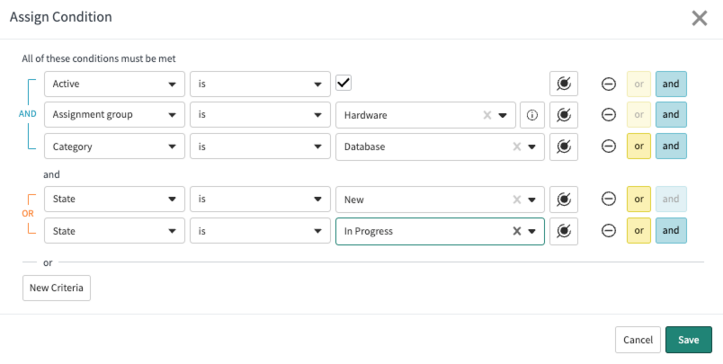The height and width of the screenshot is (364, 723).
Task: Click the data pill icon in the State New row
Action: click(x=563, y=199)
